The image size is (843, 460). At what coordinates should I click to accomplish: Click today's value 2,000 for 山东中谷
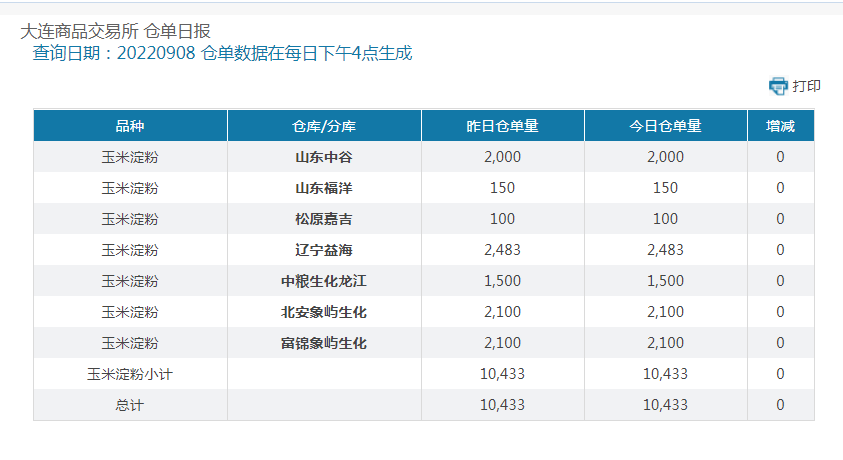666,157
